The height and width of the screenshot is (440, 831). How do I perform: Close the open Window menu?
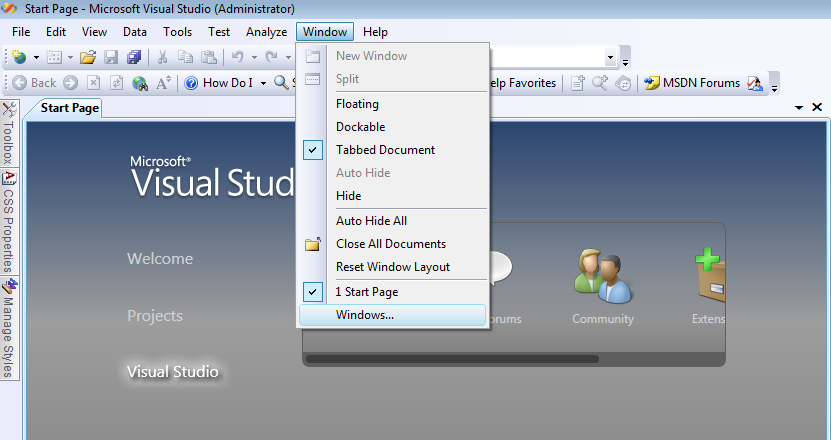[x=325, y=32]
